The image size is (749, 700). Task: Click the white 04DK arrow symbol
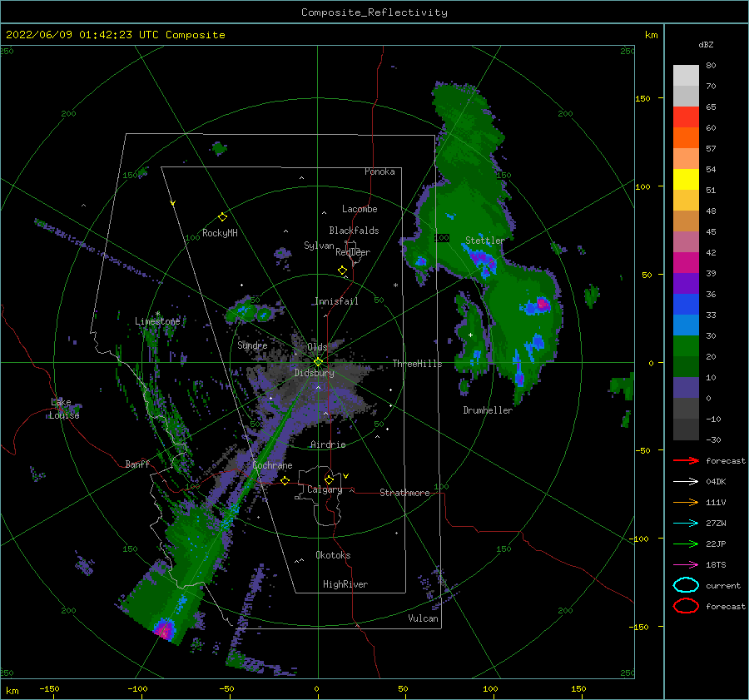click(x=686, y=481)
